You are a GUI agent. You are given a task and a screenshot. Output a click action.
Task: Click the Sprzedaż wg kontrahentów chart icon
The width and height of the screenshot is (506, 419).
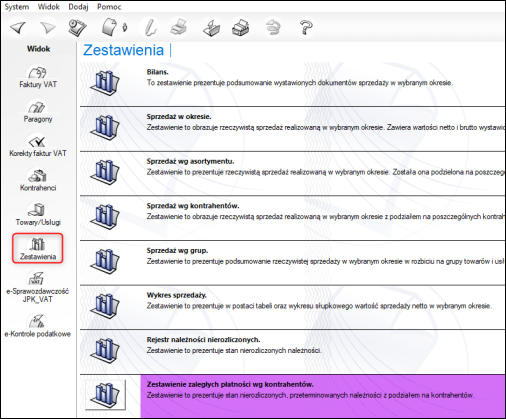pyautogui.click(x=105, y=217)
